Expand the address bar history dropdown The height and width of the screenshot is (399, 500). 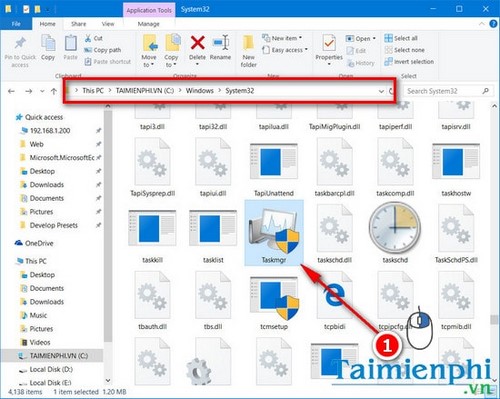(381, 91)
